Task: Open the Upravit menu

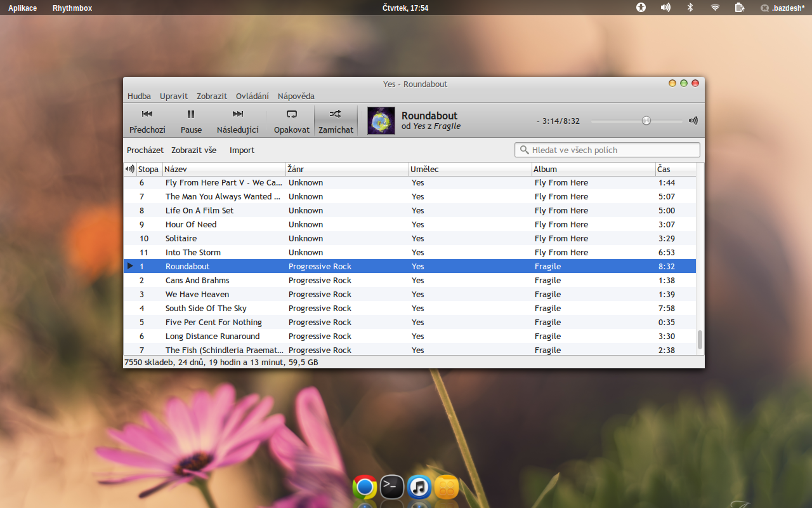Action: pyautogui.click(x=174, y=96)
